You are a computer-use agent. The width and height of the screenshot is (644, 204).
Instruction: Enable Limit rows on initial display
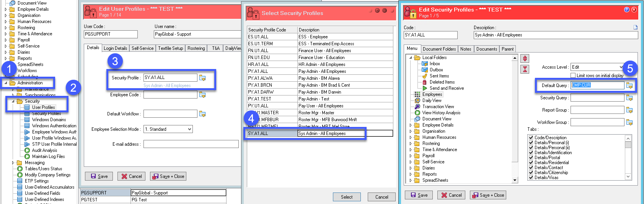point(573,76)
